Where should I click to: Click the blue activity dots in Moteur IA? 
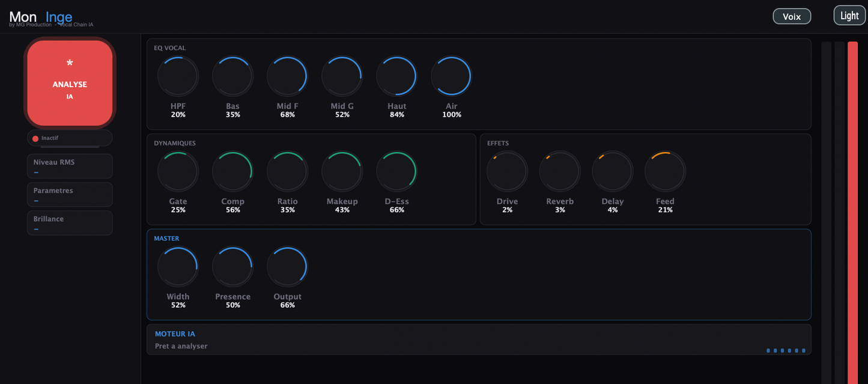786,350
